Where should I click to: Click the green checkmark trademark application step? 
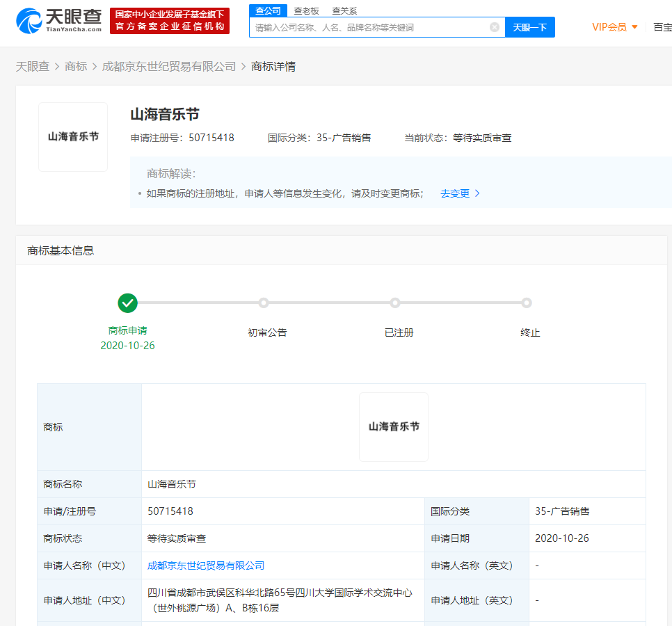point(128,303)
